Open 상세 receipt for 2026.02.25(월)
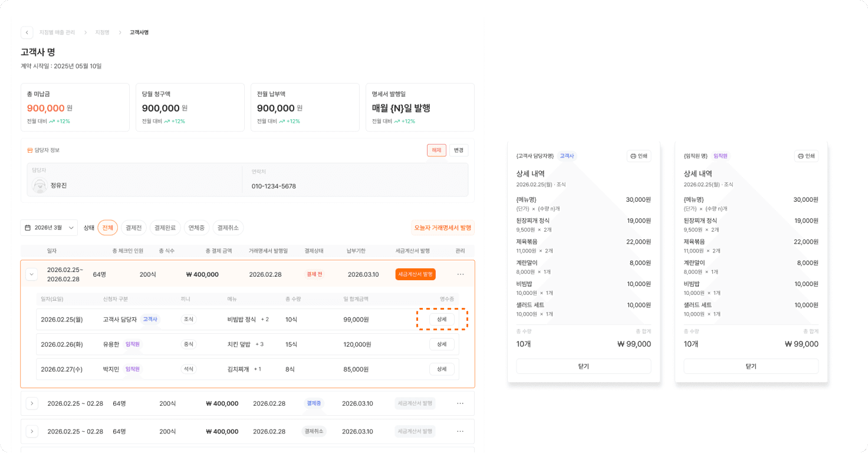Viewport: 868px width, 453px height. 442,319
